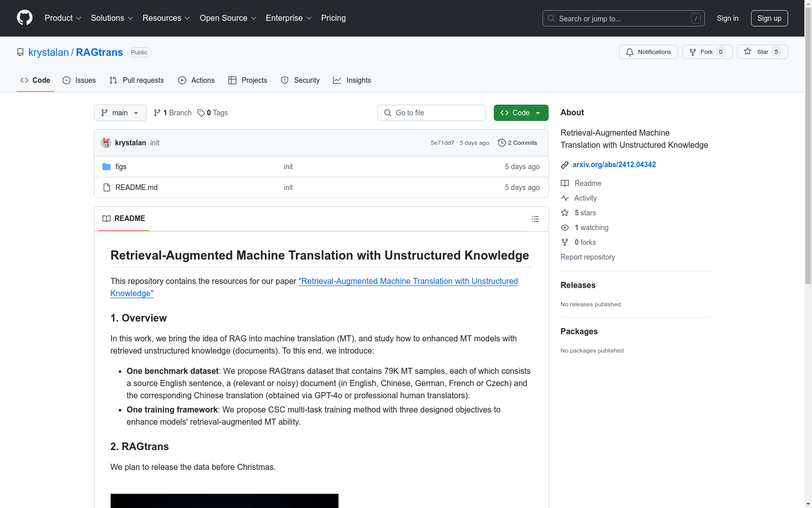View the 2 Commits history
This screenshot has height=508, width=812.
518,143
